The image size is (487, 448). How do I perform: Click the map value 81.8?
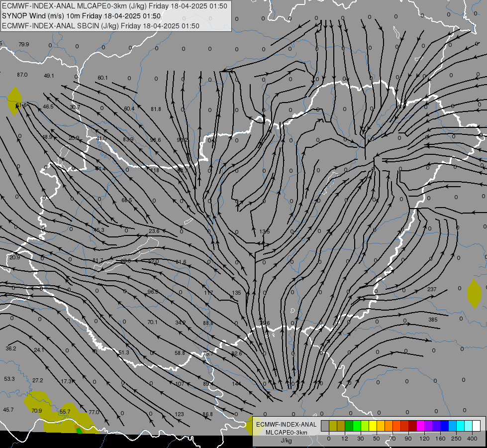156,109
